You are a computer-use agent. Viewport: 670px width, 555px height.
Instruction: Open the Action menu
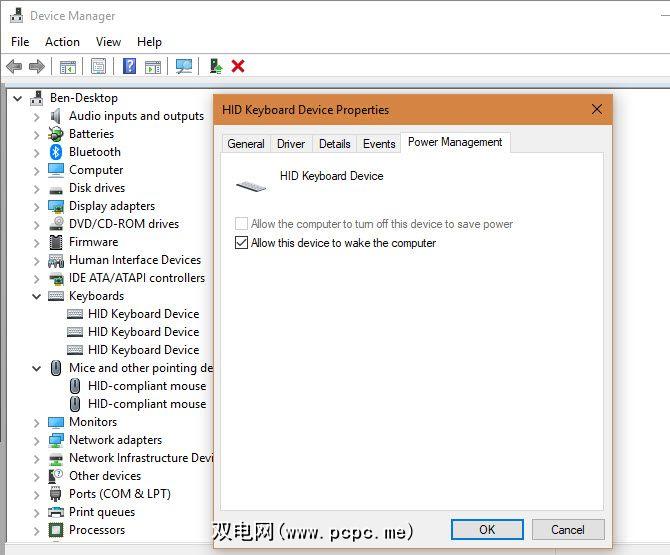[x=62, y=42]
